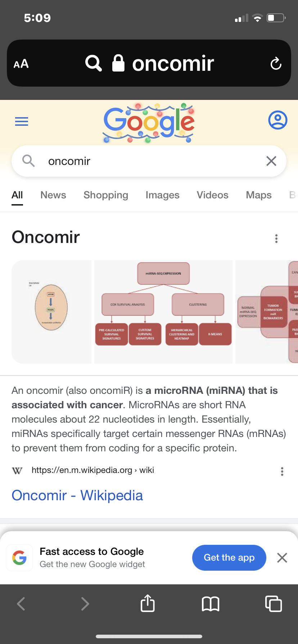Go back with Safari back arrow
The height and width of the screenshot is (644, 298).
point(21,604)
